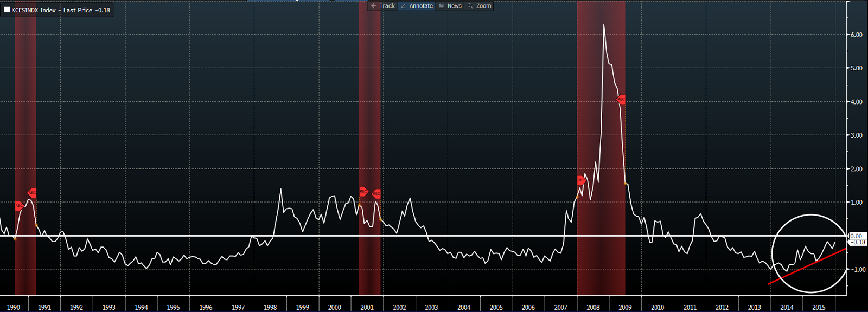This screenshot has height=312, width=868.
Task: Click the 1997 x-axis year label
Action: 238,307
